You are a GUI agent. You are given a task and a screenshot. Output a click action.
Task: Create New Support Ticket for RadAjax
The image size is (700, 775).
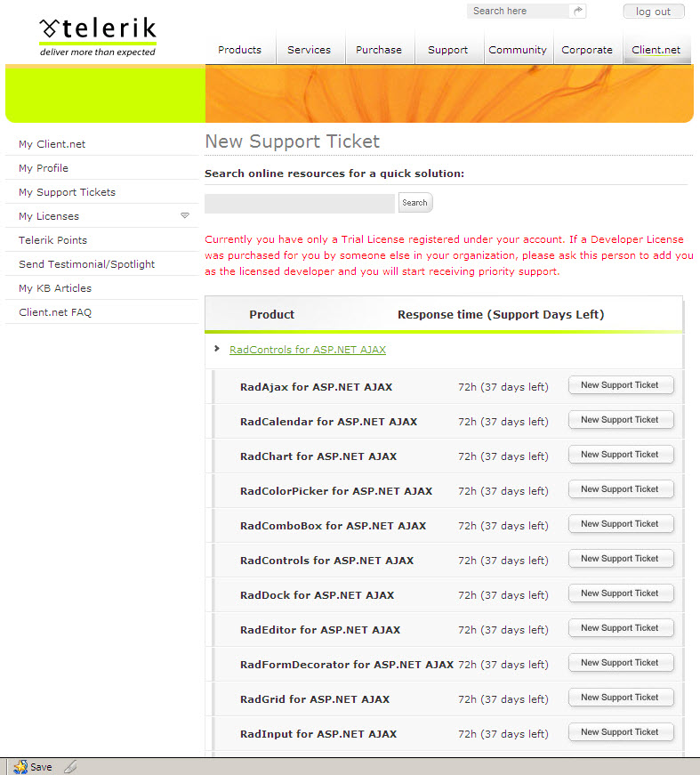coord(621,385)
